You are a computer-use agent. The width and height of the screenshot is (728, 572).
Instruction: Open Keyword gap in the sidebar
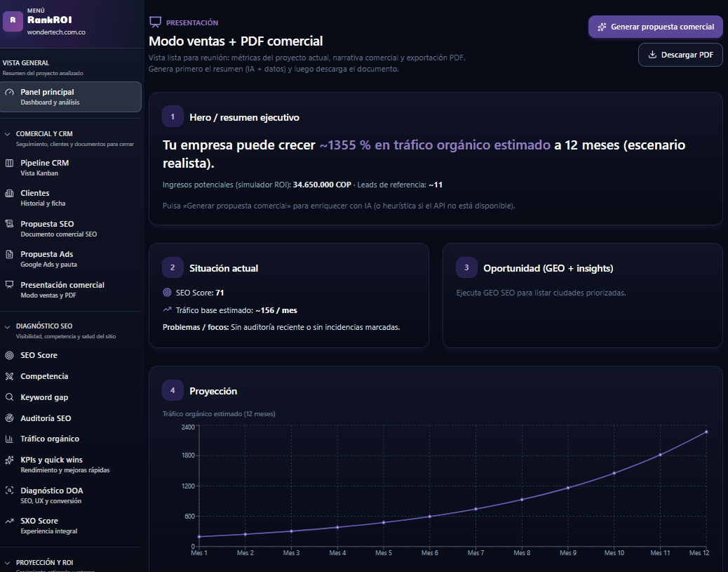click(71, 397)
